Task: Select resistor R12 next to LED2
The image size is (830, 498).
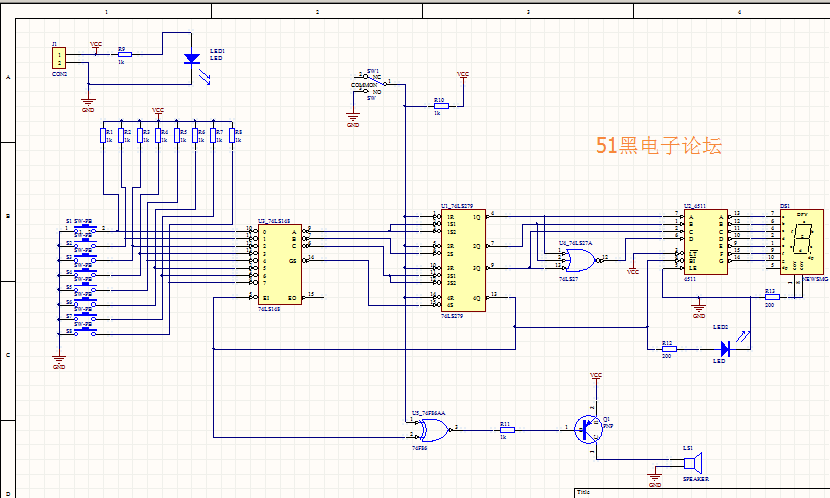Action: click(x=669, y=349)
